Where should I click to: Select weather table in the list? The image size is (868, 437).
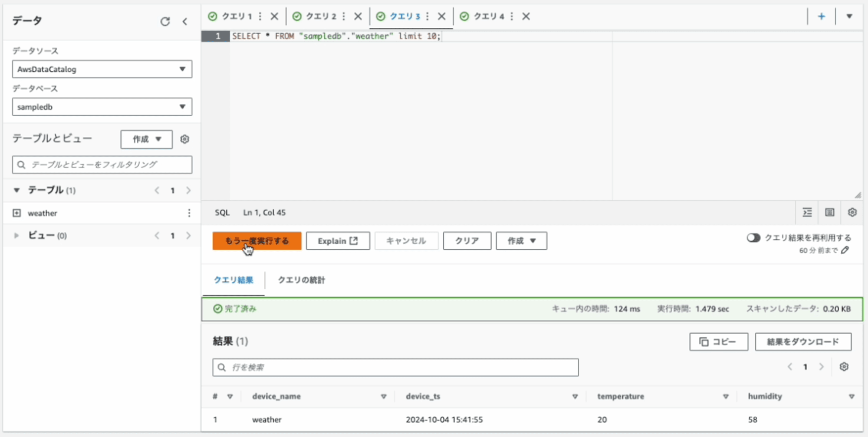pyautogui.click(x=42, y=213)
